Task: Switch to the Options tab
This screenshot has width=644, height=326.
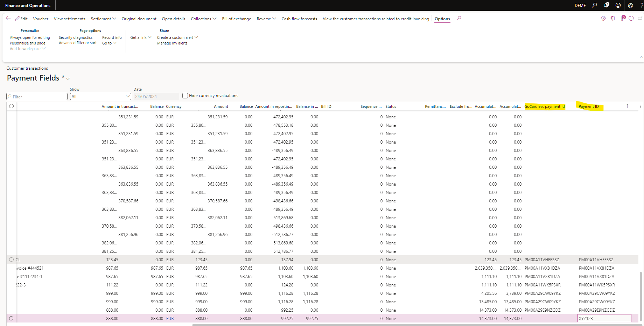Action: 442,19
